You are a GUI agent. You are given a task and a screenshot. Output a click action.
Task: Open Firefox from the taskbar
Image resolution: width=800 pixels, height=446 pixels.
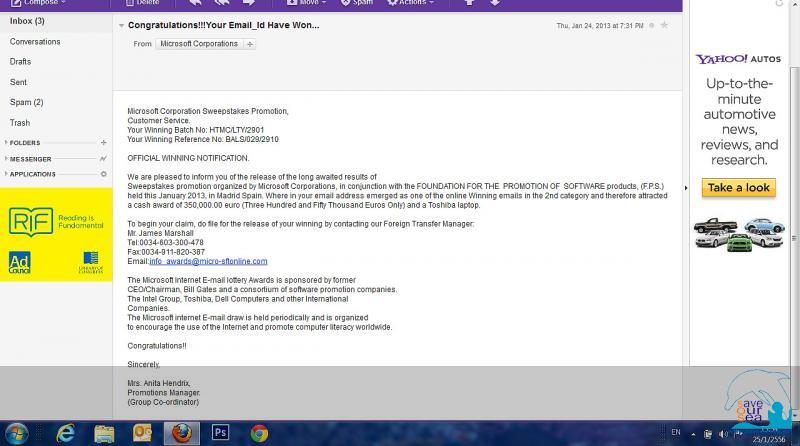click(181, 432)
